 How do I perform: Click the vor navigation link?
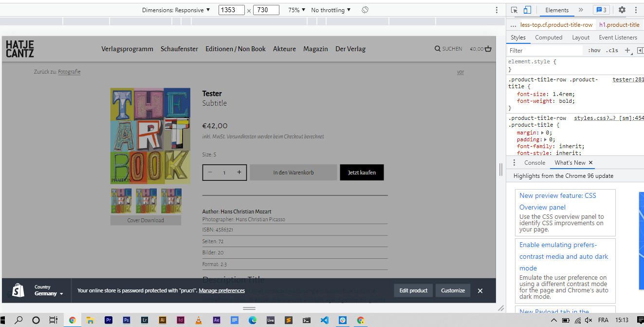click(x=460, y=72)
